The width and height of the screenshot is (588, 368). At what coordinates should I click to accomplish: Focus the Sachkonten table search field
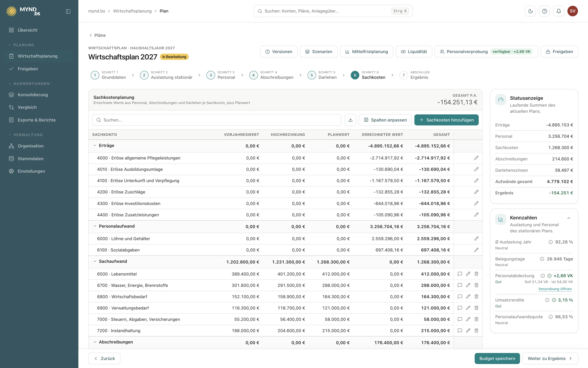(216, 120)
